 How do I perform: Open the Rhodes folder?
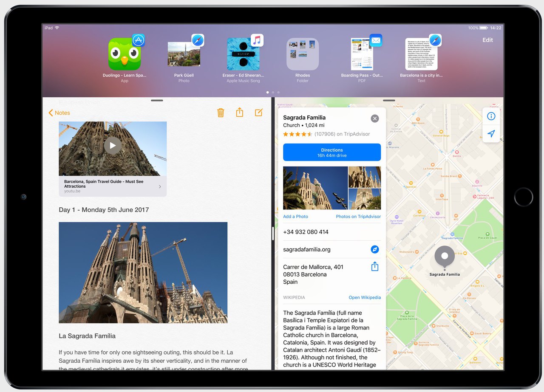pos(303,54)
